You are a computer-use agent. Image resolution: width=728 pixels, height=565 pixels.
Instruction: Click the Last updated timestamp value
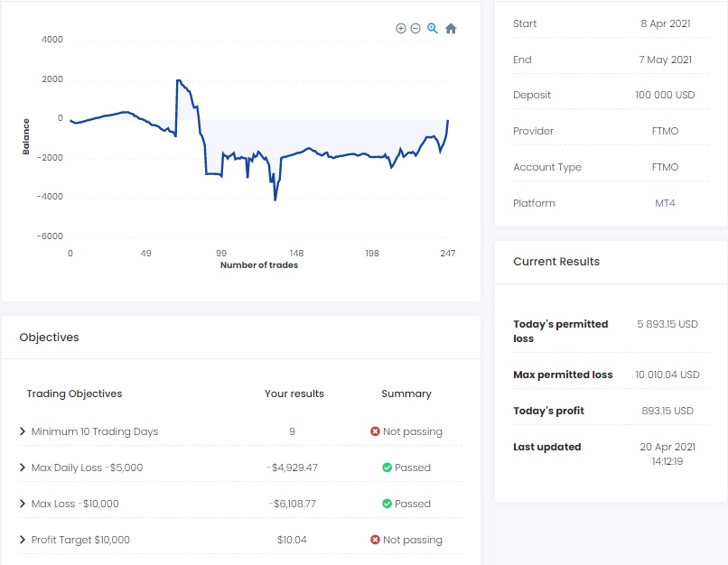point(667,453)
